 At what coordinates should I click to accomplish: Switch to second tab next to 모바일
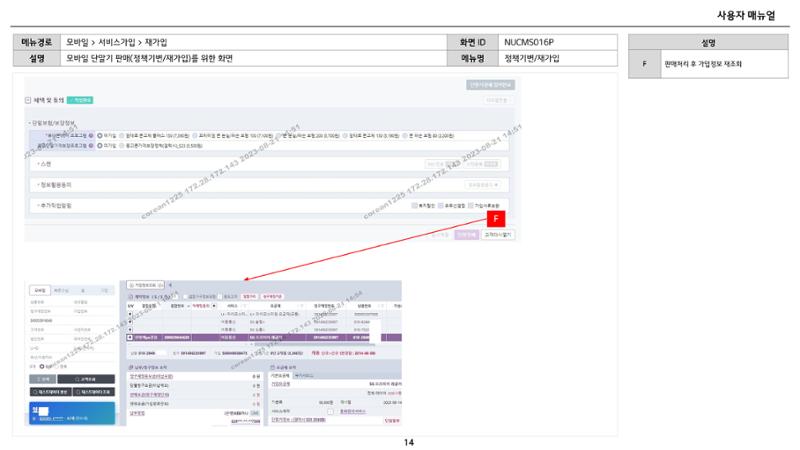(x=61, y=290)
